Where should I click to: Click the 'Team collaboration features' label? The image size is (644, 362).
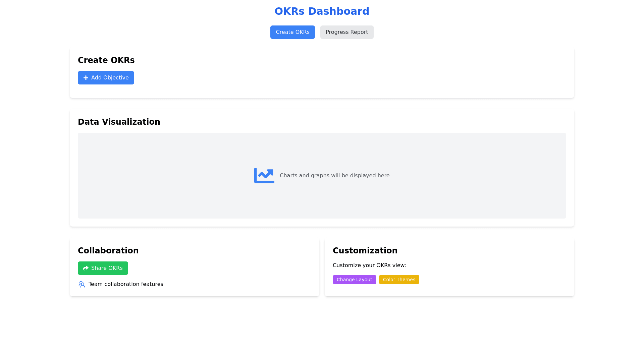(x=126, y=284)
